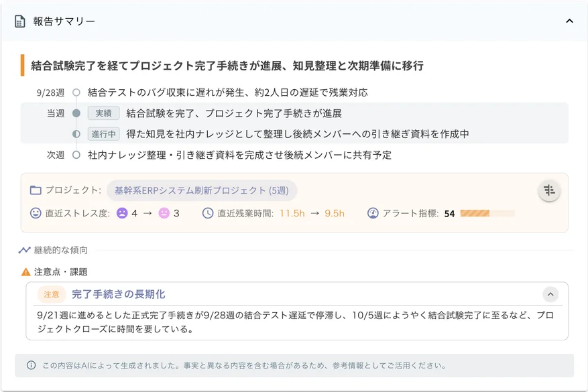Viewport: 588px width, 392px height.
Task: Click the trend line icon beside 継続的な傾向
Action: (x=24, y=250)
